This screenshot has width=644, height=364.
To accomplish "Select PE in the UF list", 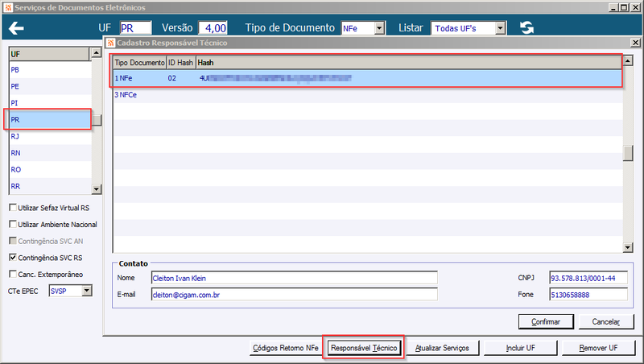I will point(50,86).
